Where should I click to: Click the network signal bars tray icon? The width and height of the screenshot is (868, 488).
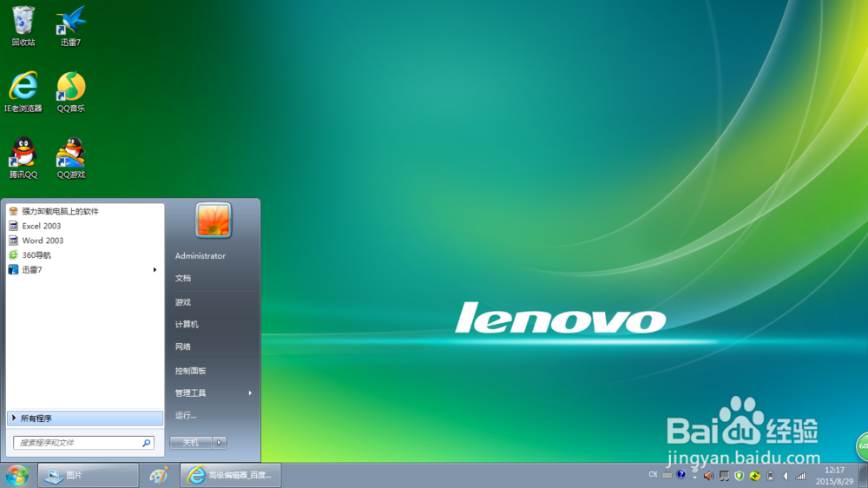(800, 476)
